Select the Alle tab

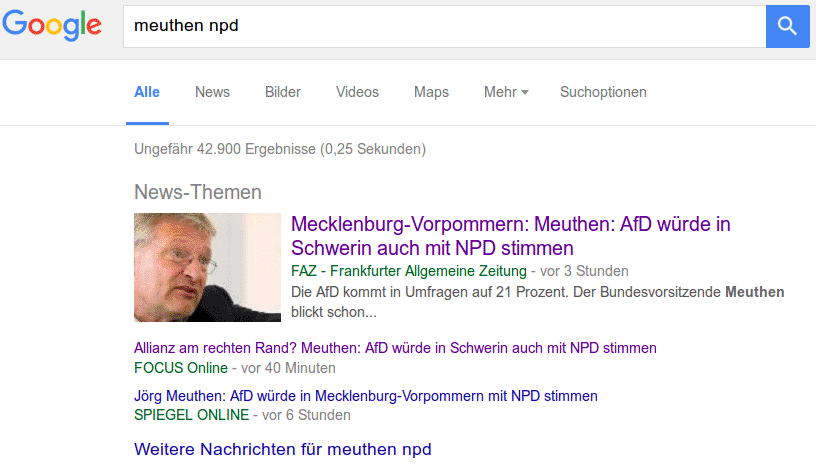point(147,92)
